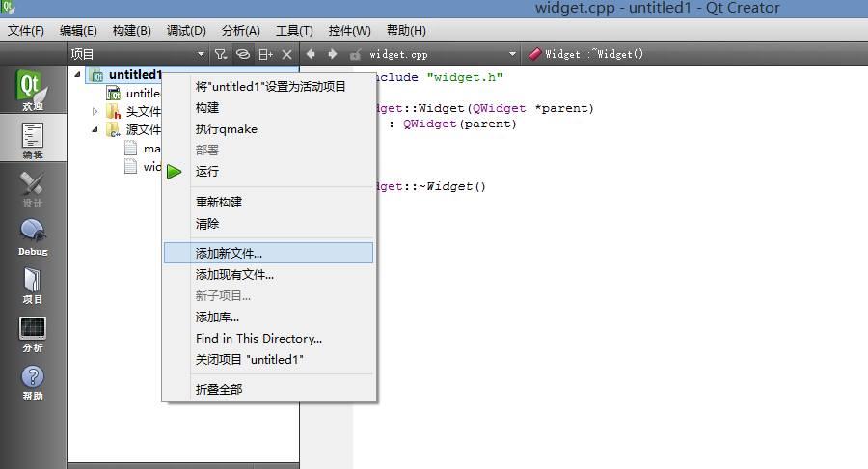Click QWidget(parent) in the code editor
The width and height of the screenshot is (868, 469).
pyautogui.click(x=459, y=124)
